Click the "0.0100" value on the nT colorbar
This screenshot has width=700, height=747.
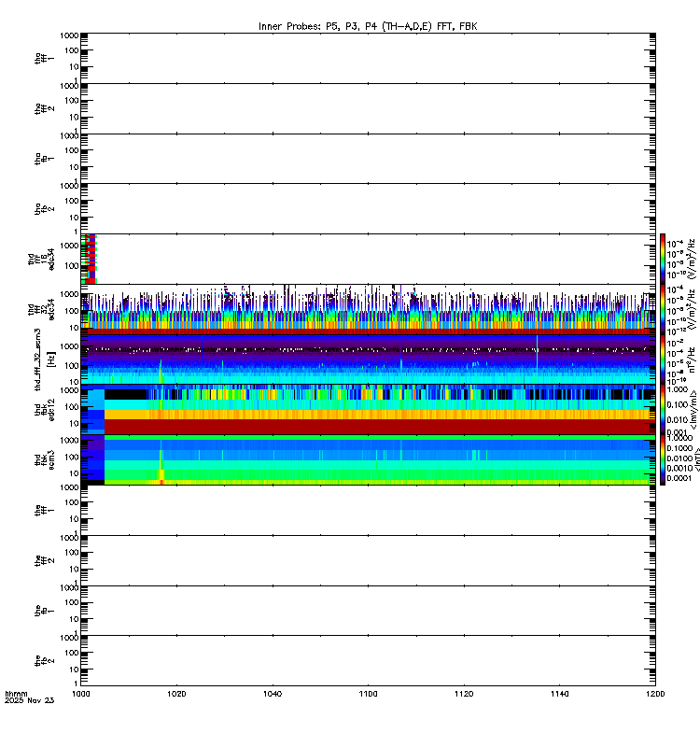pos(679,458)
